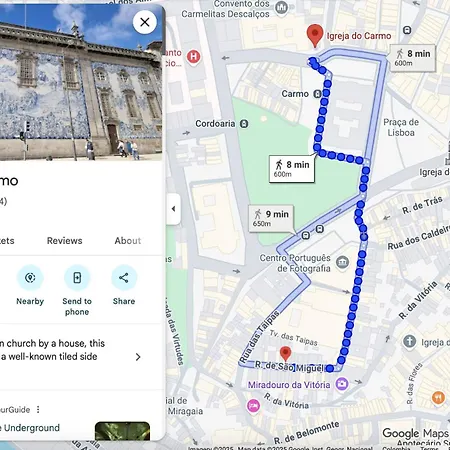This screenshot has width=450, height=450.
Task: Open the three-dot options menu
Action: [x=38, y=409]
